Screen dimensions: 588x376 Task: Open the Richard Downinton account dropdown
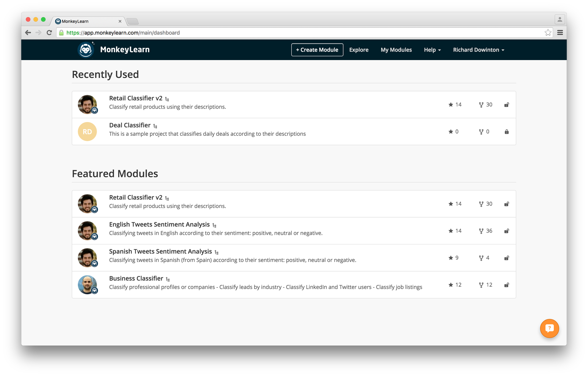point(479,50)
